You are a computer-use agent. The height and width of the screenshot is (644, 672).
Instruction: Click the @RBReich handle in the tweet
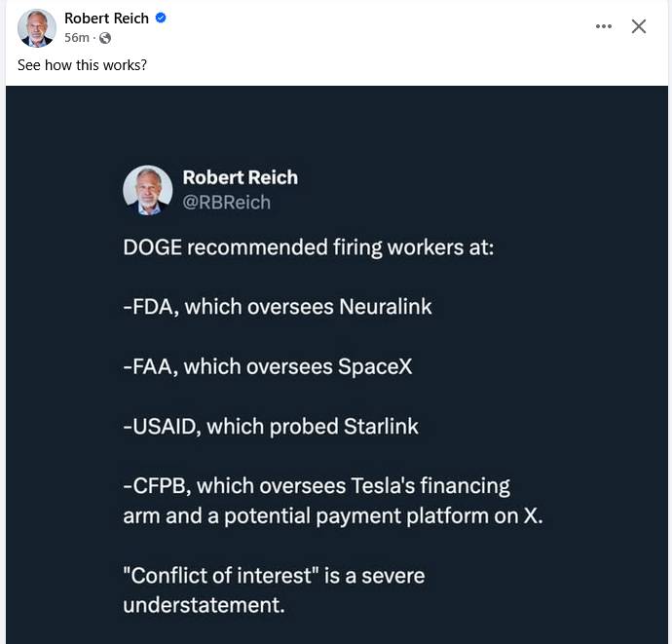point(226,203)
